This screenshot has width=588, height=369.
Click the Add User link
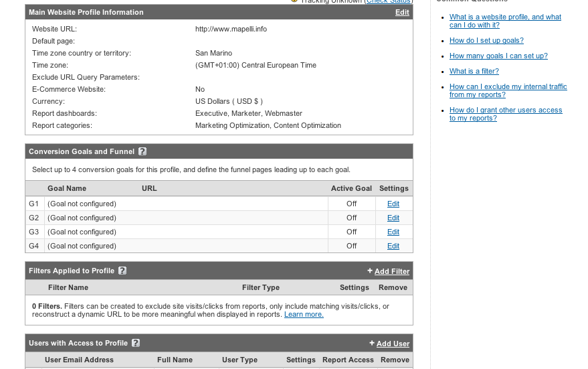(x=393, y=344)
